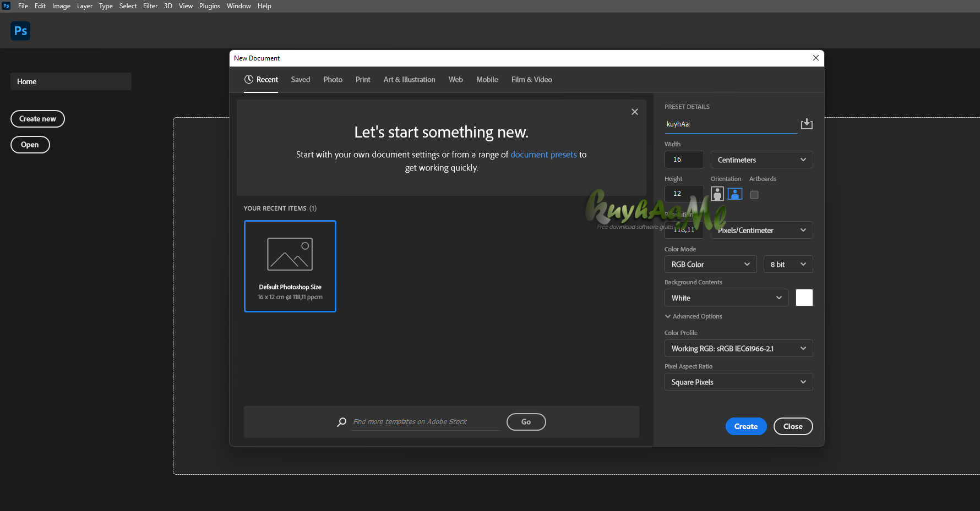Enable the Artboards checkbox
Image resolution: width=980 pixels, height=511 pixels.
pos(754,195)
